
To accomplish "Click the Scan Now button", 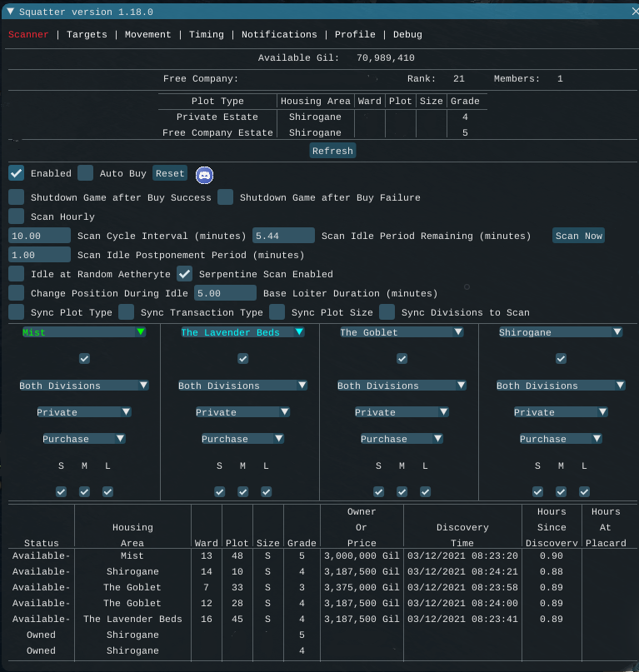I will pyautogui.click(x=579, y=236).
